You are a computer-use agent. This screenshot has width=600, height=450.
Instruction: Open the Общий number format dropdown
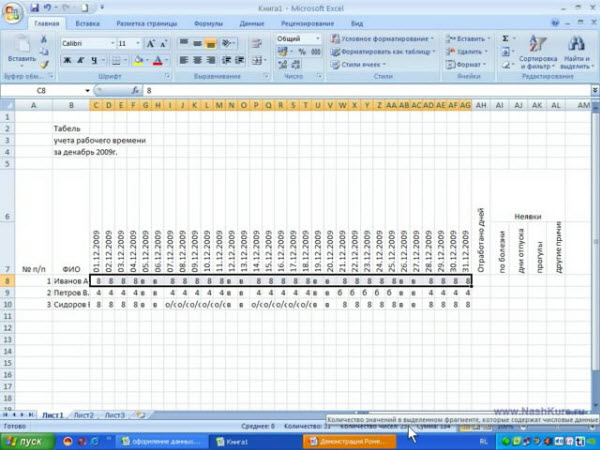pyautogui.click(x=318, y=39)
